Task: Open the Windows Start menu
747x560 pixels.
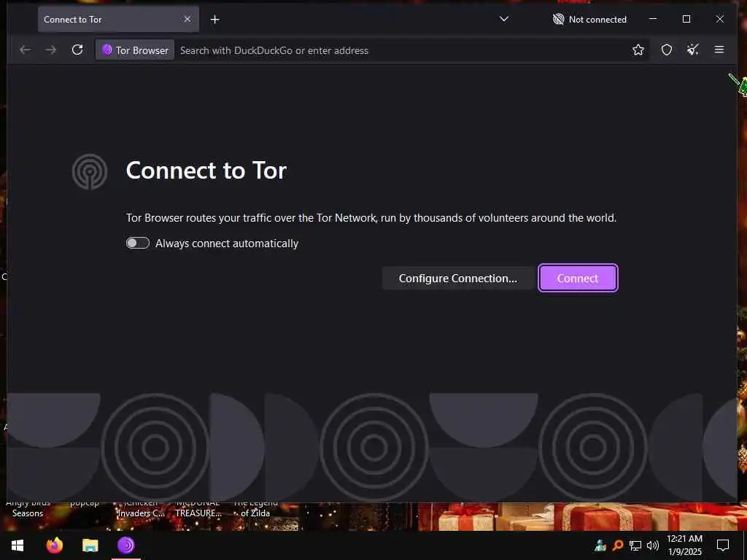Action: 18,545
